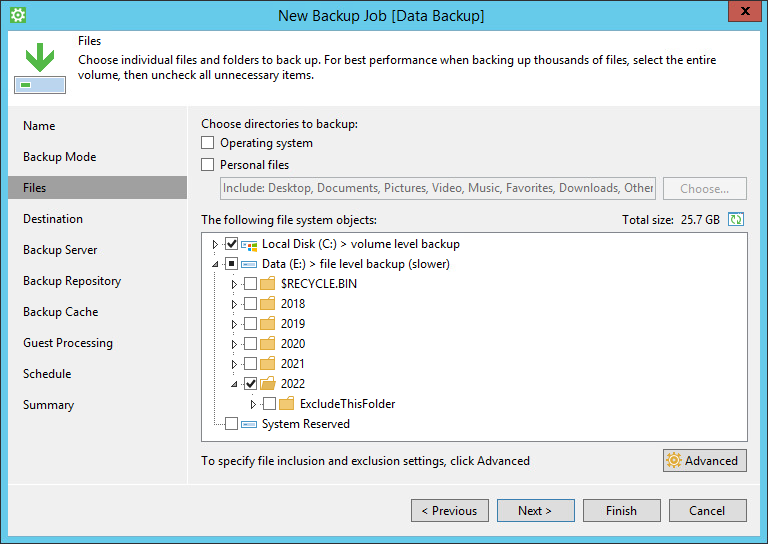Click the < Previous button
Image resolution: width=768 pixels, height=544 pixels.
pos(450,511)
